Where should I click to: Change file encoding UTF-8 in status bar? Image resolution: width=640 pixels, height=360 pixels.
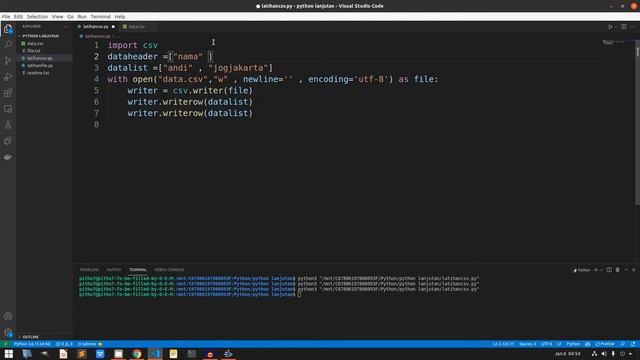pos(546,344)
